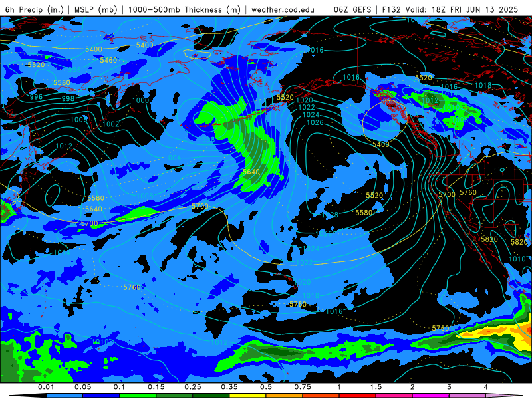
Task: Select the yellow 0.35–0.5 legend swatch
Action: (247, 396)
